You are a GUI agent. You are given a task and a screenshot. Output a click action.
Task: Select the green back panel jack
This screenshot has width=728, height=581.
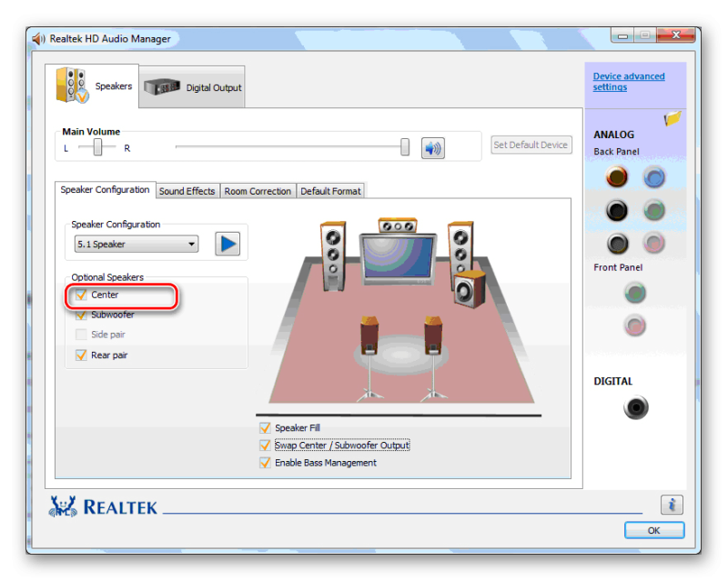[654, 211]
